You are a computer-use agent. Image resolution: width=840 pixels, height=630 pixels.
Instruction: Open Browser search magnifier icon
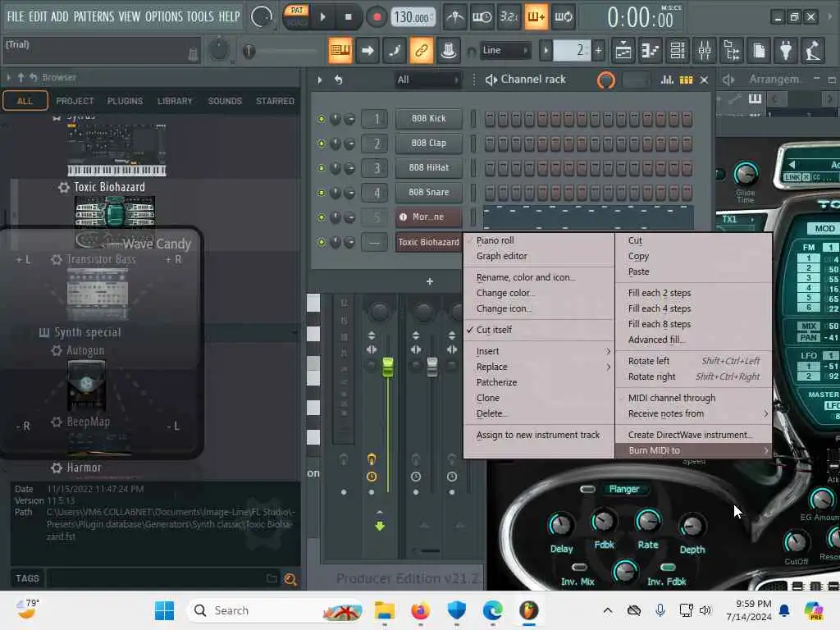point(290,578)
